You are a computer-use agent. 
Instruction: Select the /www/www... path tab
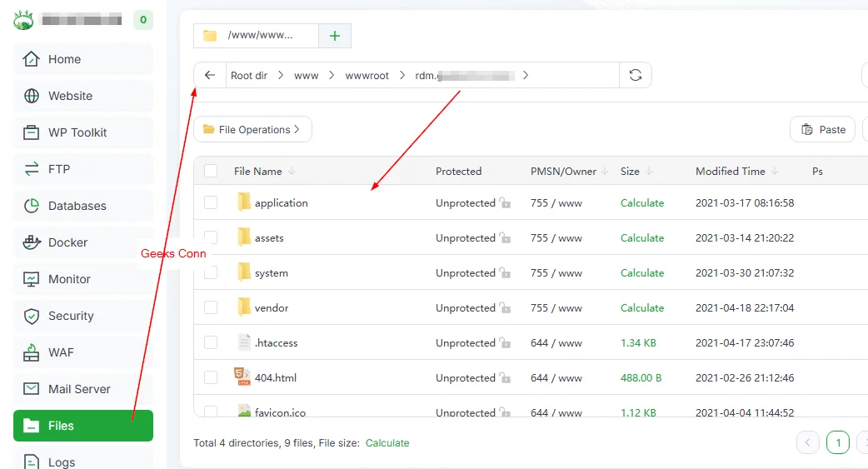coord(256,36)
